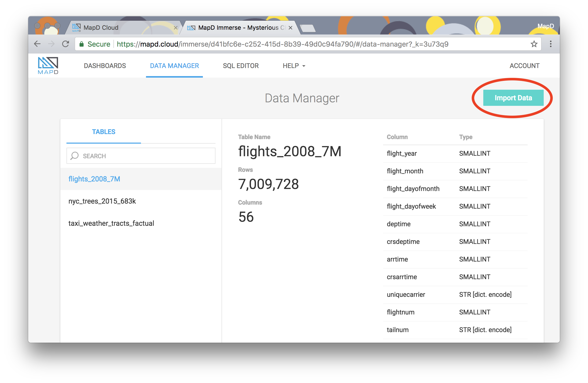Click the flight_dayofmonth column row

[x=455, y=189]
